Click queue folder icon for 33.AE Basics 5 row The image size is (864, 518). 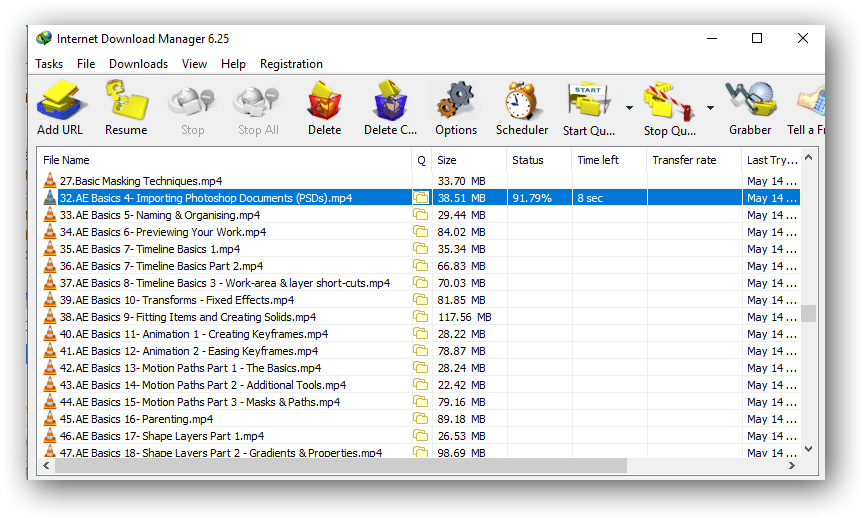coord(421,214)
